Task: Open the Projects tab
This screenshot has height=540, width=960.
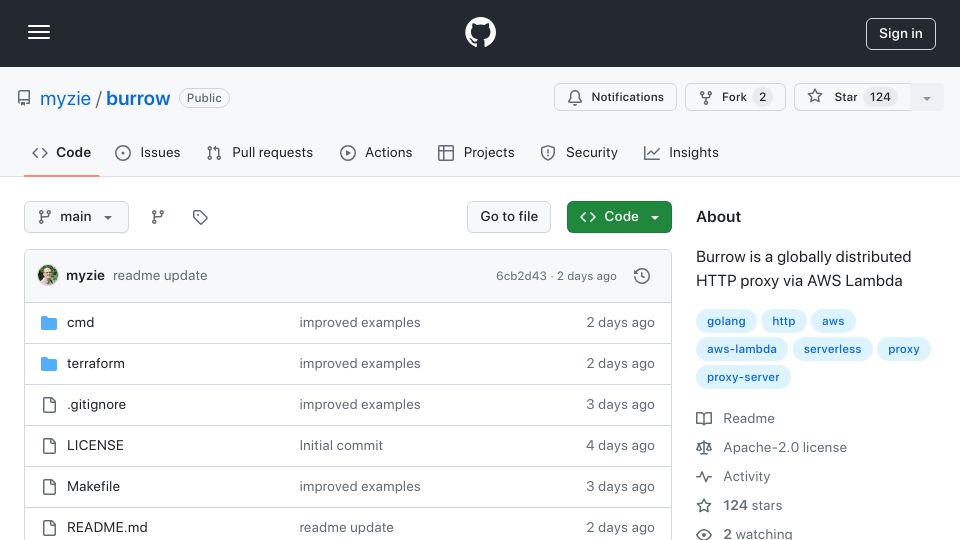Action: [476, 152]
